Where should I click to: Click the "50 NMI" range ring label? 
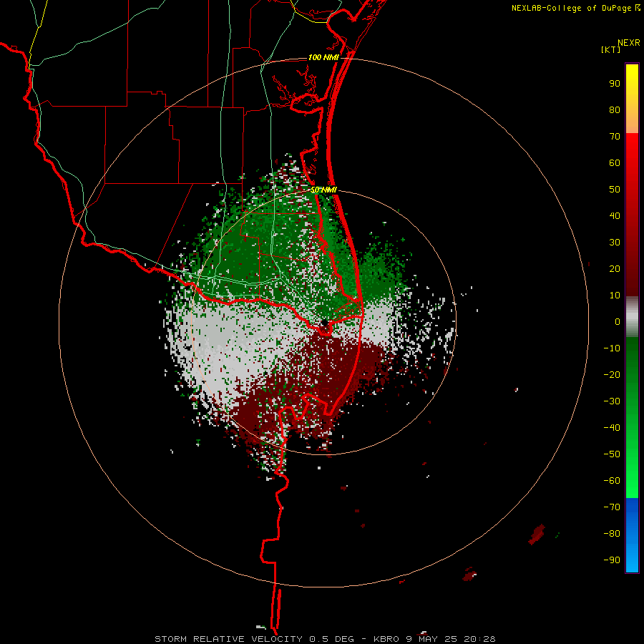click(x=323, y=190)
